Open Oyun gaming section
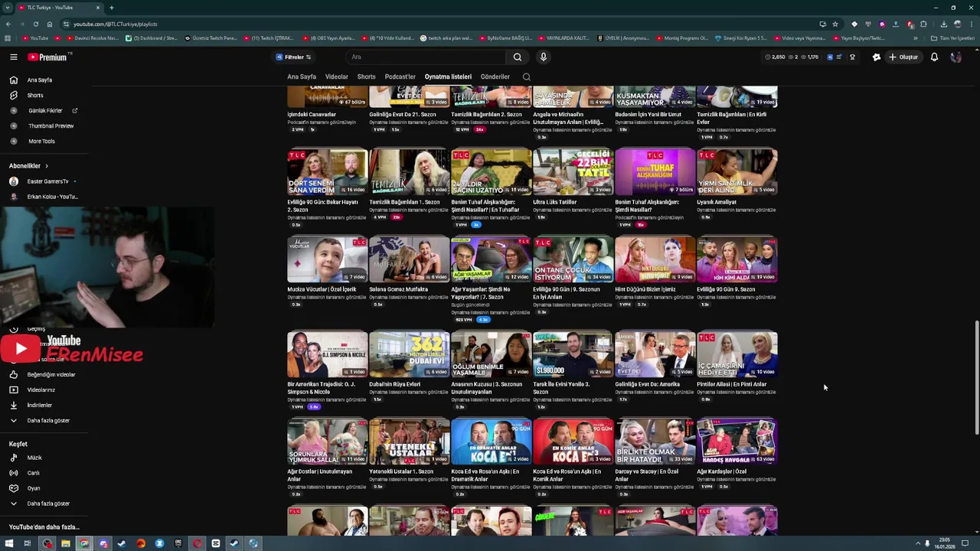980x551 pixels. click(34, 488)
